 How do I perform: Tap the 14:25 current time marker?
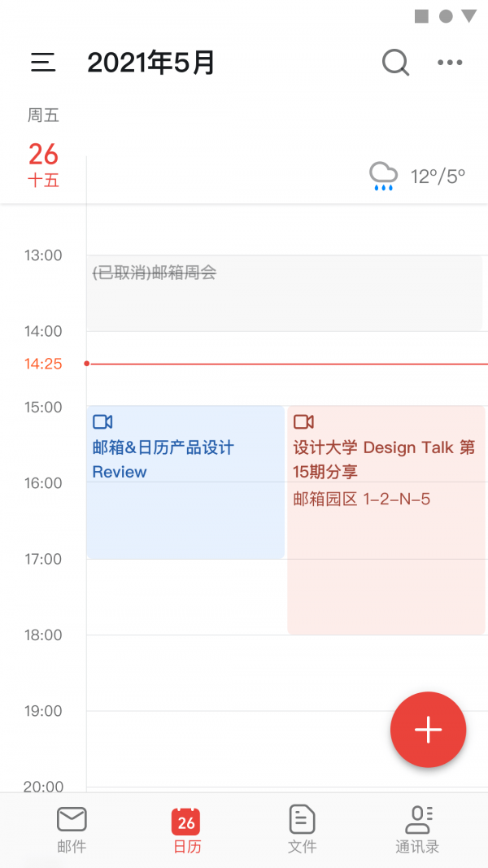43,364
